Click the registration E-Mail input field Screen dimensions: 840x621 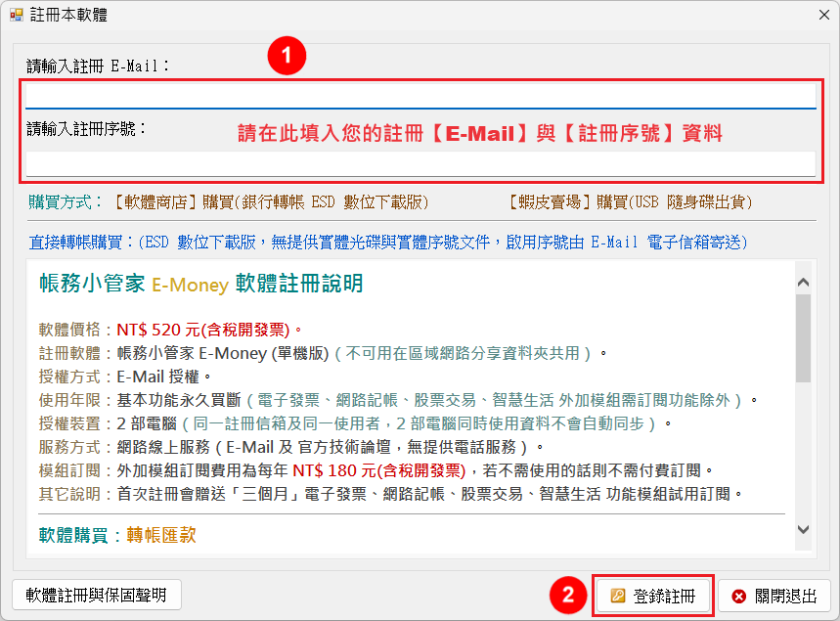pyautogui.click(x=420, y=97)
